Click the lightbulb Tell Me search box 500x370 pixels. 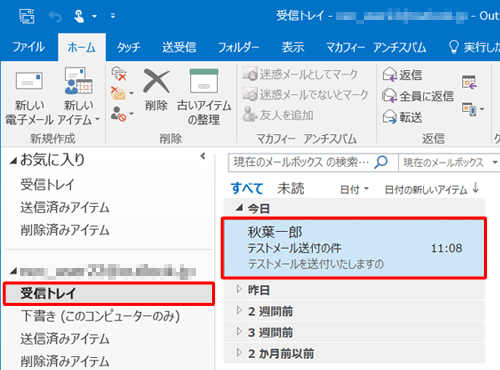pyautogui.click(x=473, y=47)
